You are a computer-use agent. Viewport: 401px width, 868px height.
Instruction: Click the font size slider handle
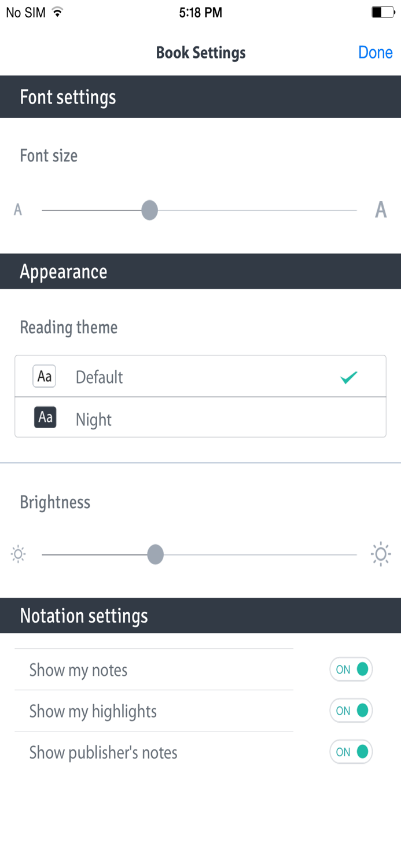[150, 210]
